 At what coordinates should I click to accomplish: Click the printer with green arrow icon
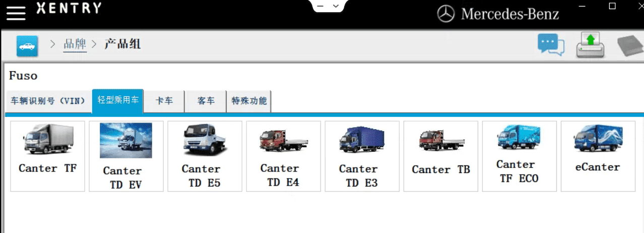click(591, 44)
